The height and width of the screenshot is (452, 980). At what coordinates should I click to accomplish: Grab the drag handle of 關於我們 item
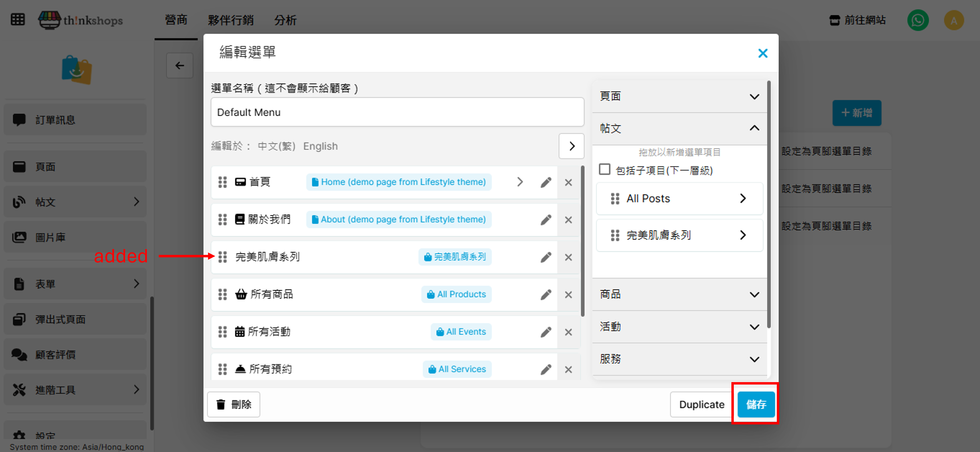coord(223,220)
